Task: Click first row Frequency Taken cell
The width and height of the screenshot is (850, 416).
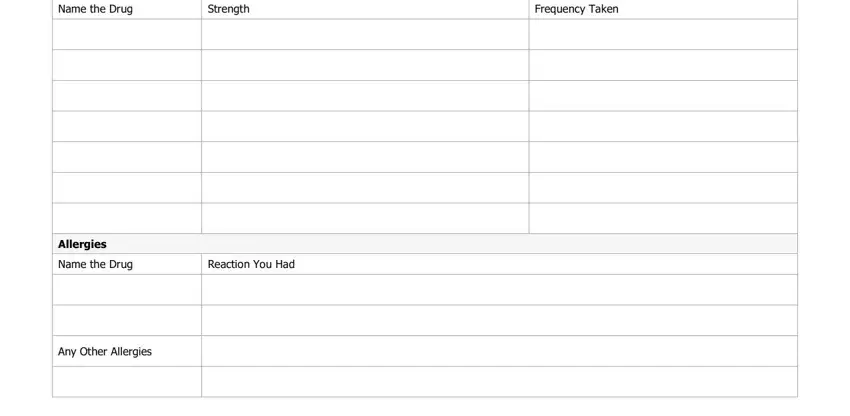Action: [663, 34]
